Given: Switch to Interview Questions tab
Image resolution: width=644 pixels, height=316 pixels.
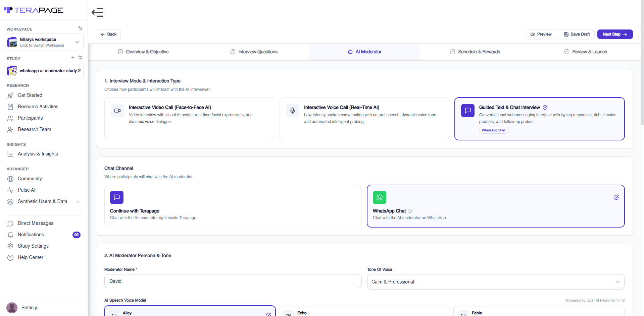Looking at the screenshot, I should (254, 52).
